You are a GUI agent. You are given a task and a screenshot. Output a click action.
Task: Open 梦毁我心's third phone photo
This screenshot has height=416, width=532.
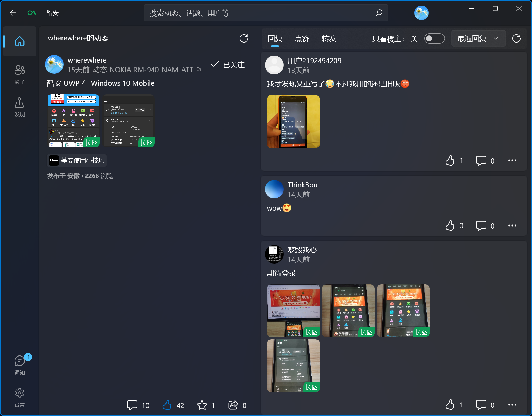pyautogui.click(x=403, y=311)
